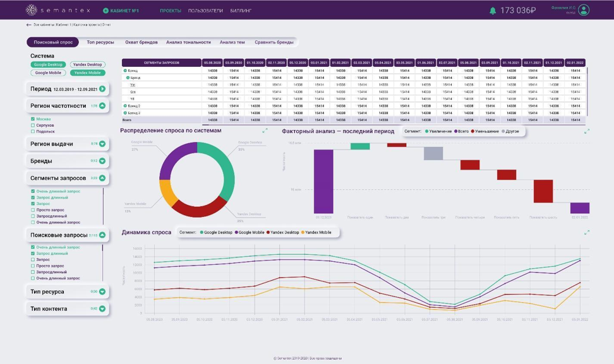Click the back arrow in breadcrumbs
Image resolution: width=614 pixels, height=364 pixels.
coord(28,25)
